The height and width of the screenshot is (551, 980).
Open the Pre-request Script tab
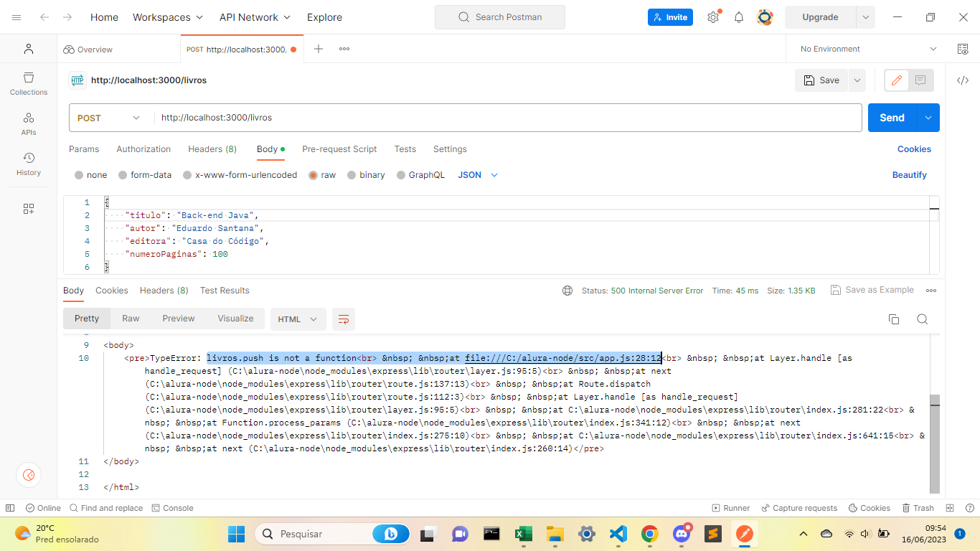point(339,149)
